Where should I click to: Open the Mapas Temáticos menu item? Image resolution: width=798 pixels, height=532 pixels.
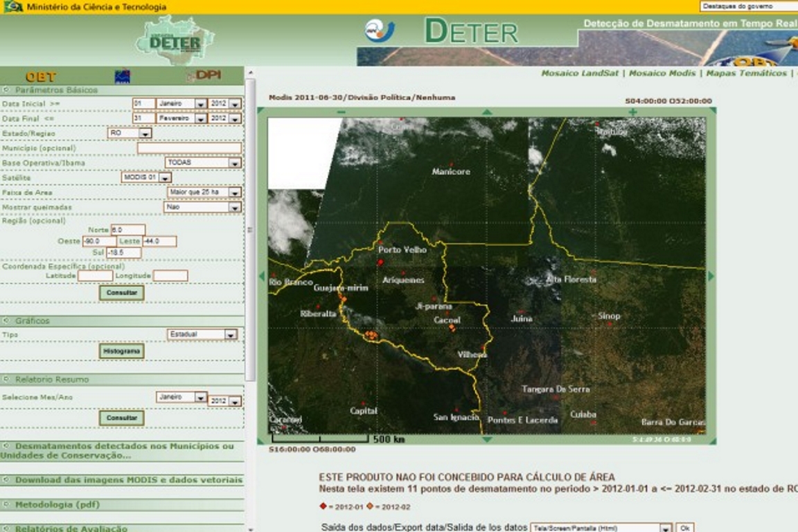coord(745,73)
